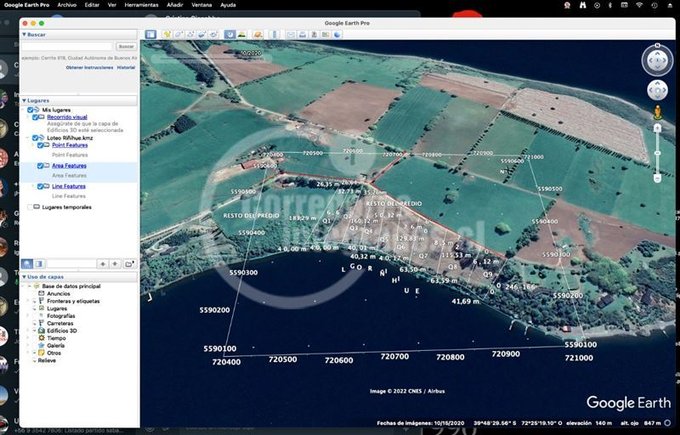The image size is (680, 435).
Task: Open the Area Features link
Action: coord(69,166)
